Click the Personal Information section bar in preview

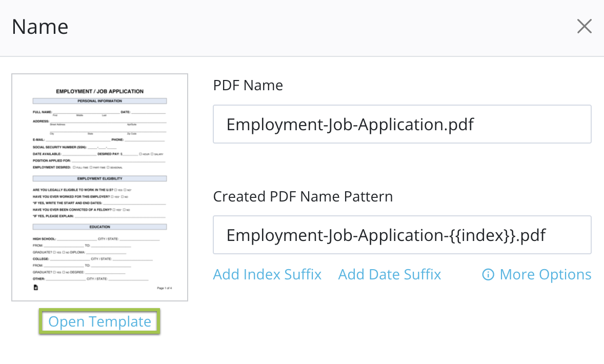[99, 101]
